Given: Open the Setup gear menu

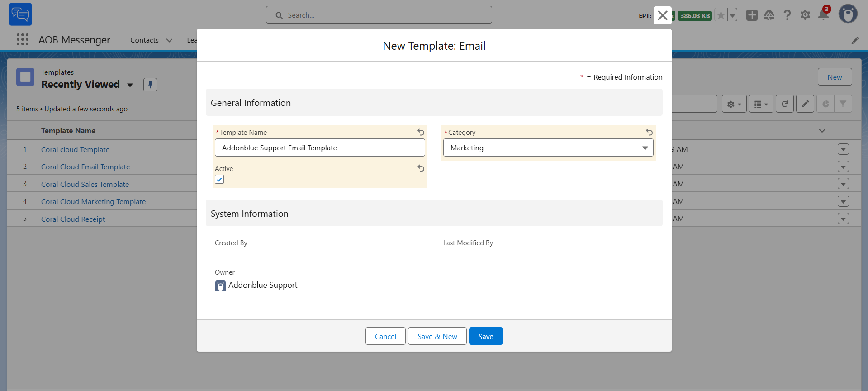Looking at the screenshot, I should pyautogui.click(x=805, y=15).
